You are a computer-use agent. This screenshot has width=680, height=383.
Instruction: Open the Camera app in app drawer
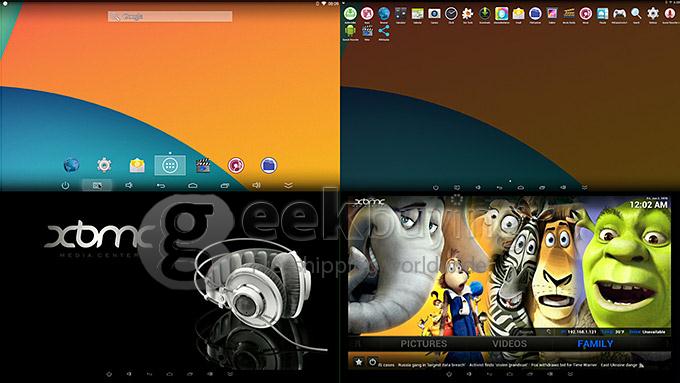point(434,14)
